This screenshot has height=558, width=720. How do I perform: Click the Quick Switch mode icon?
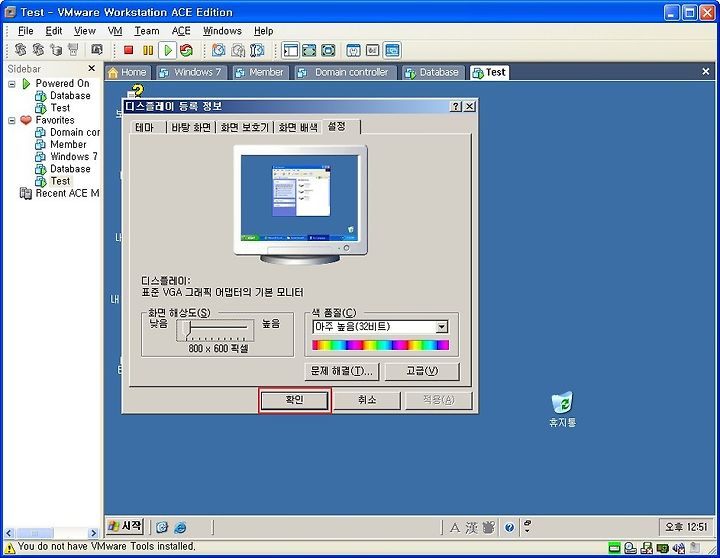[328, 50]
